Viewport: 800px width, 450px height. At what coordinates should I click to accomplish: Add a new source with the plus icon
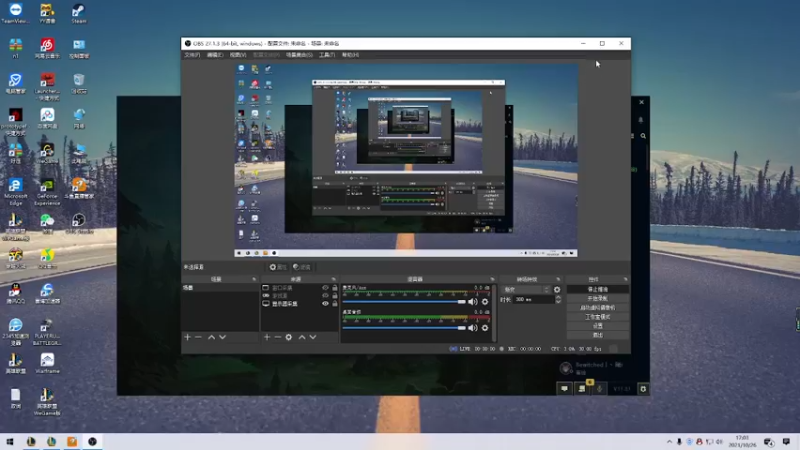266,337
